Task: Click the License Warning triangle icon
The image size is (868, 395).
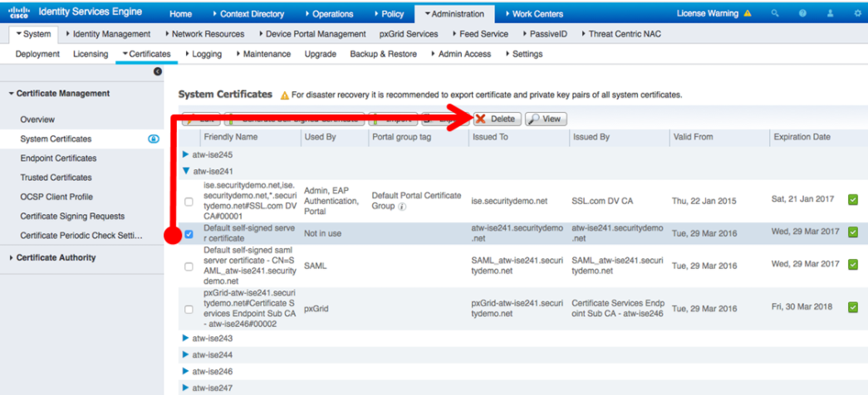Action: [748, 13]
